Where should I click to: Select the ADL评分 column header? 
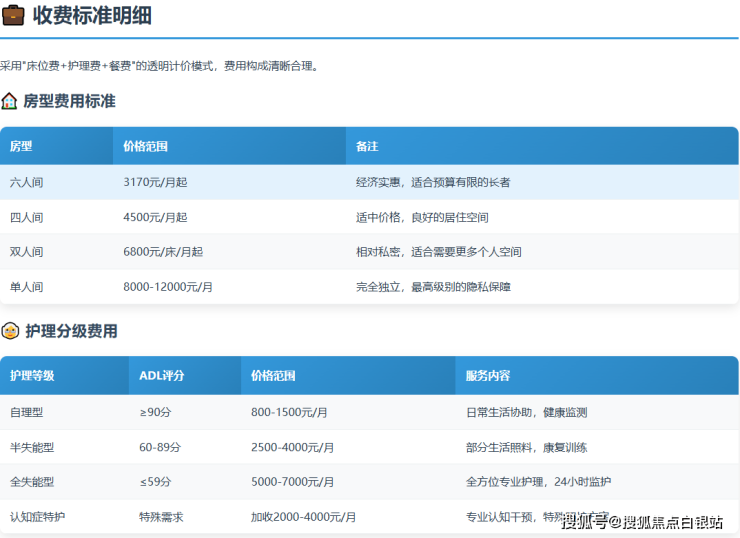(161, 376)
